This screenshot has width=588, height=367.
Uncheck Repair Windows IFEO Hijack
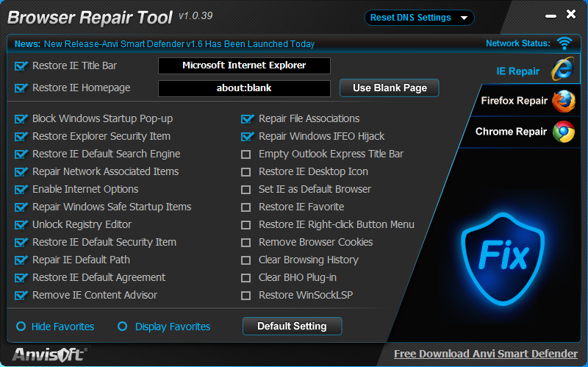247,137
